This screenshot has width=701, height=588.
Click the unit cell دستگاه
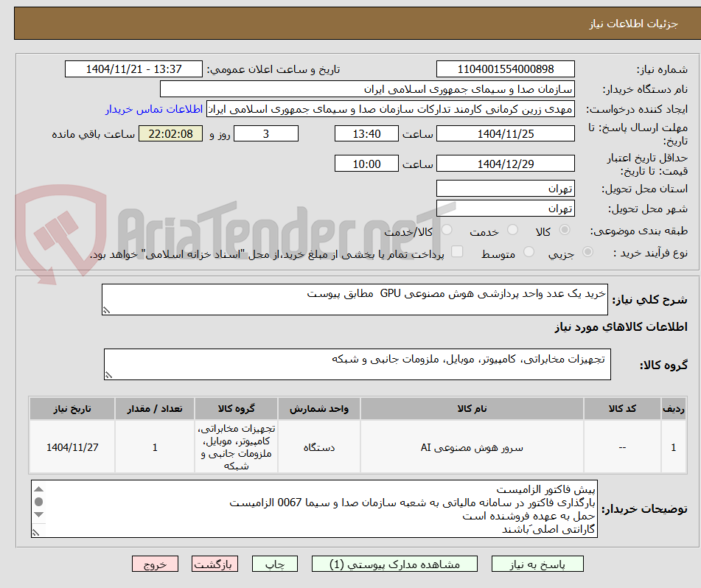[x=318, y=447]
